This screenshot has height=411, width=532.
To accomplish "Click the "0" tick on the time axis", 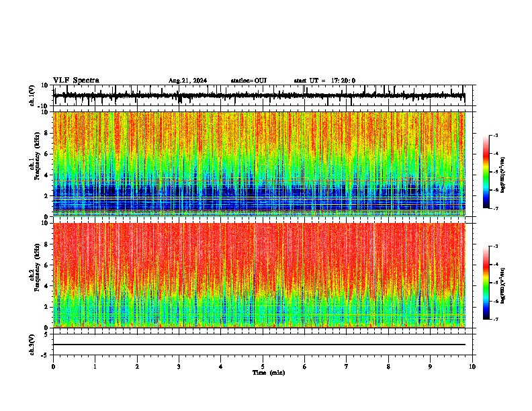I will point(53,367).
